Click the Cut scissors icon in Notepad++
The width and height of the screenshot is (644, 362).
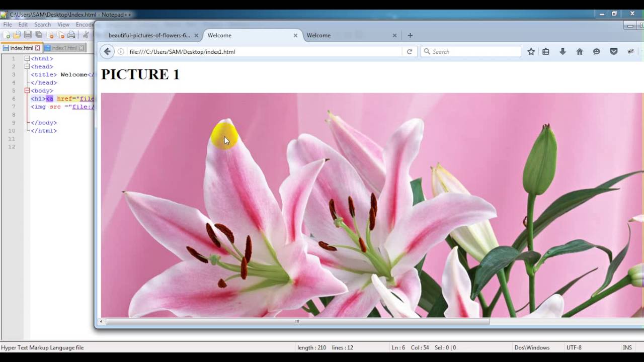(x=86, y=35)
